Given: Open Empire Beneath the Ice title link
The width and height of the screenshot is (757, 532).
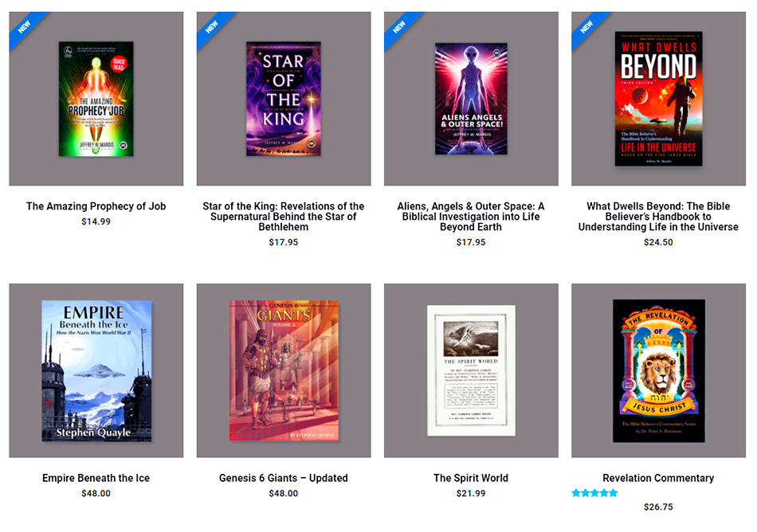Looking at the screenshot, I should tap(96, 478).
